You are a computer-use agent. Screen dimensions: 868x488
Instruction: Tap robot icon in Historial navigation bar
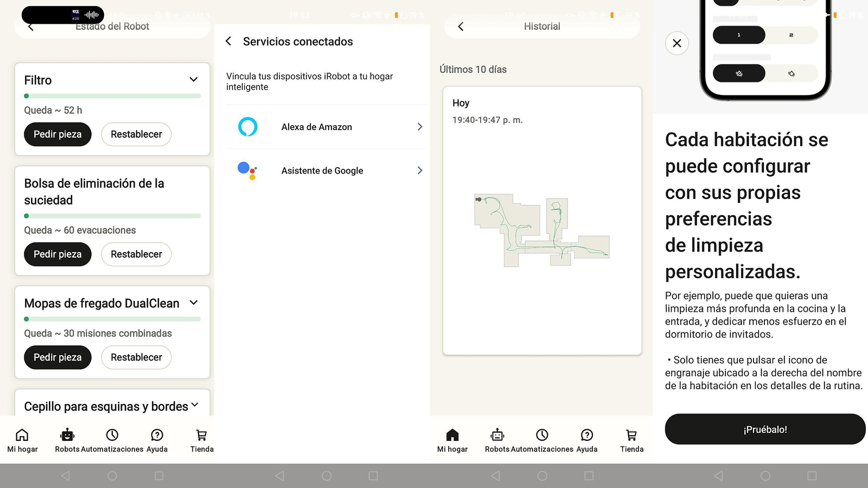(x=497, y=435)
